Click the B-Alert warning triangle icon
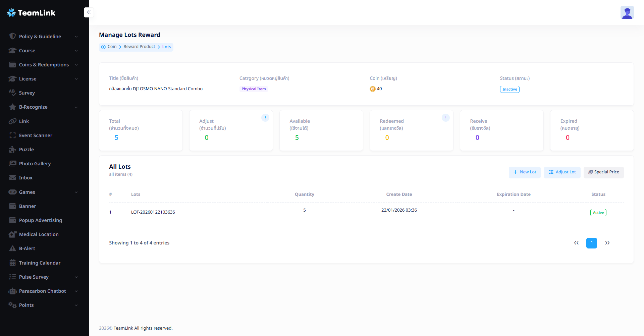Viewport: 644px width, 336px height. (13, 248)
